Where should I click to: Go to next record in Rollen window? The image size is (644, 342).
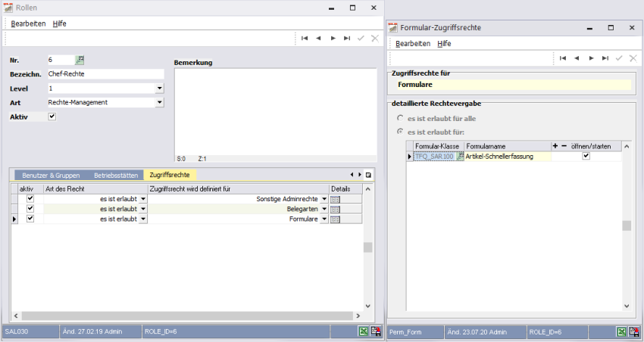tap(333, 38)
